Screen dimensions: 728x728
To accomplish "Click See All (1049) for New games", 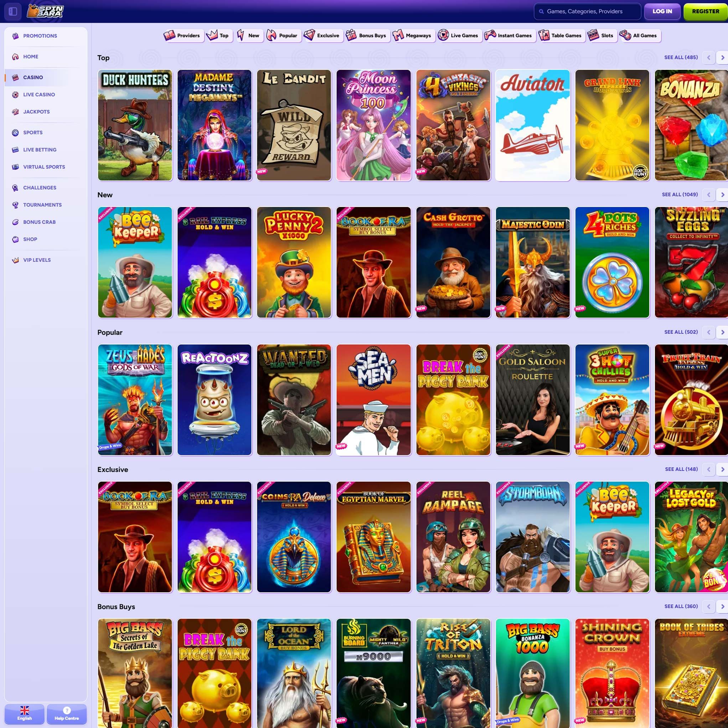I will pyautogui.click(x=680, y=195).
